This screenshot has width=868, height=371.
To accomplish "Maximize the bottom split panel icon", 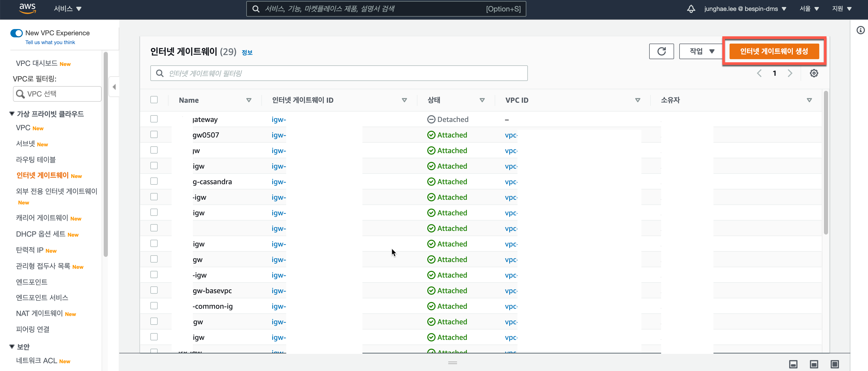I will 834,364.
